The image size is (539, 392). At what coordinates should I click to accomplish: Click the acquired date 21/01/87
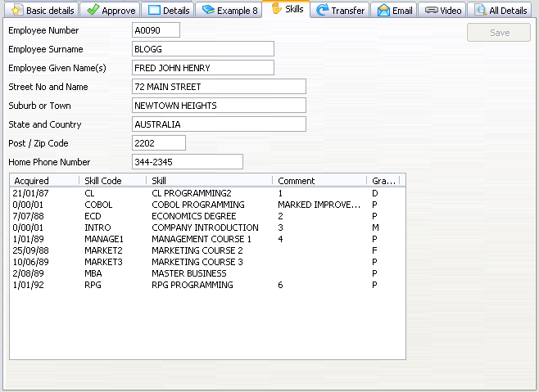(x=30, y=193)
